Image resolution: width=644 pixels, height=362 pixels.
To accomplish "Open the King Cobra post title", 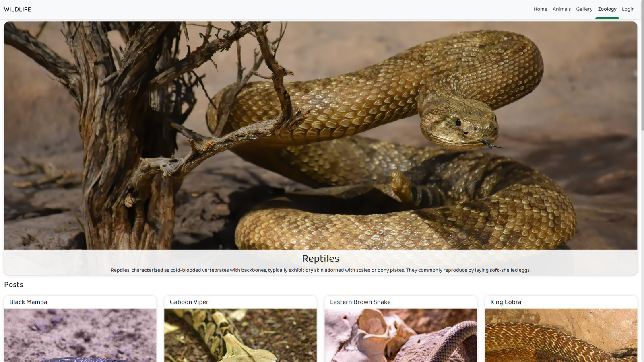I will (x=506, y=302).
